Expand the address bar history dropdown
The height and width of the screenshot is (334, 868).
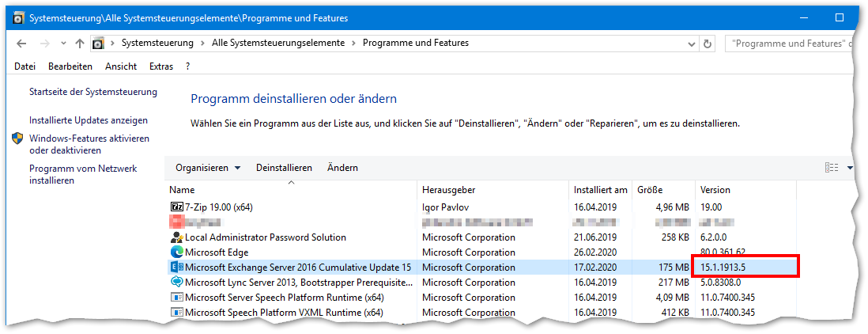tap(692, 43)
